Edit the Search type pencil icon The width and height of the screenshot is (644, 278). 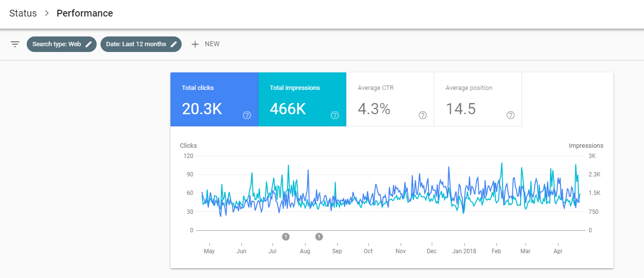(x=88, y=44)
